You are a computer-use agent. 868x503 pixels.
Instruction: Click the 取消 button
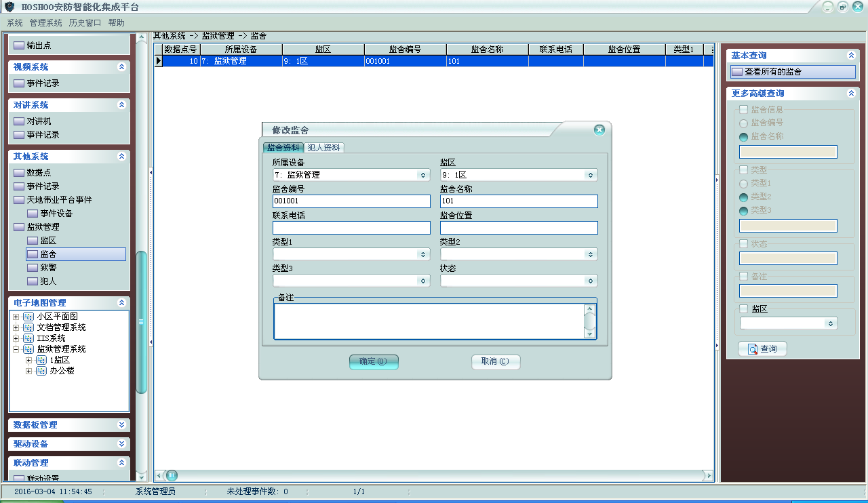point(496,362)
